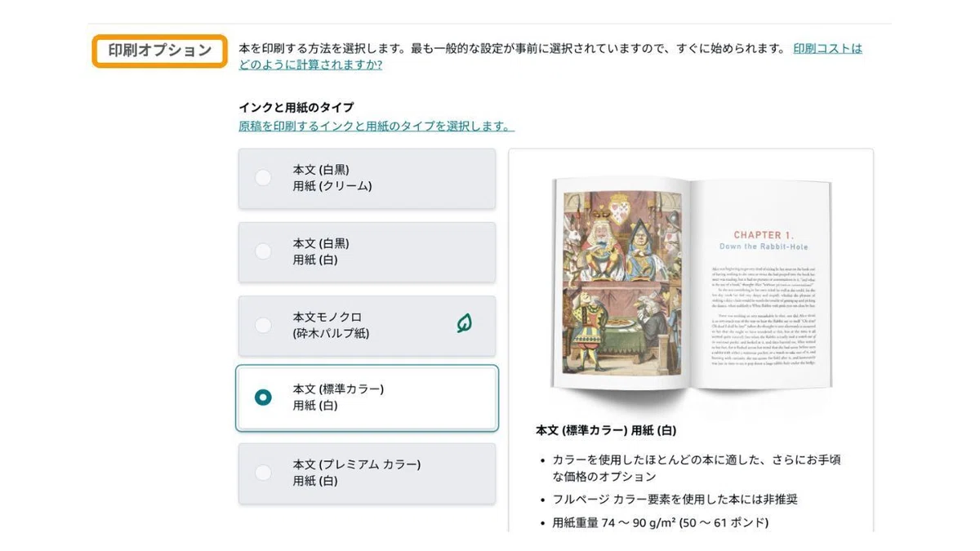
Task: Click the 本文 (標準カラー) 用紙 (白) preview caption
Action: click(606, 429)
